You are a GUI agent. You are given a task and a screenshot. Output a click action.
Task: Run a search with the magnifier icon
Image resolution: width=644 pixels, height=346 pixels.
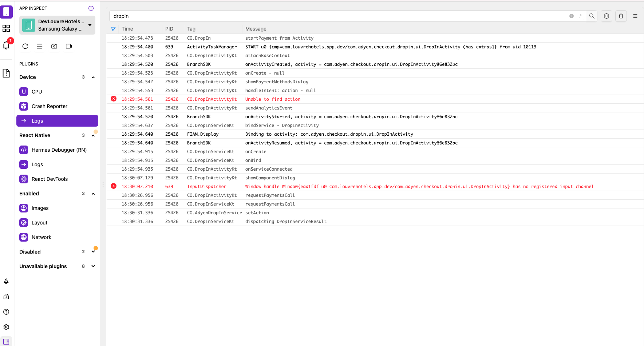[592, 16]
